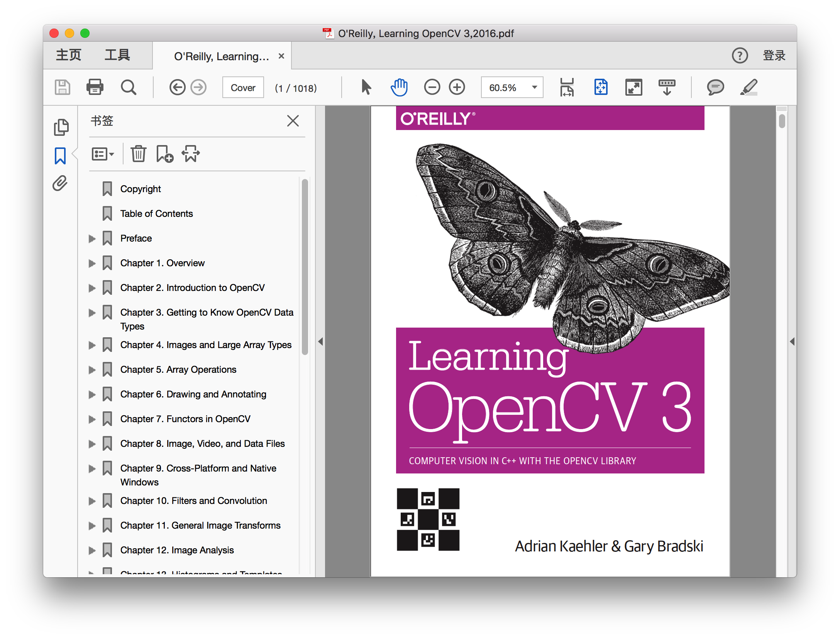The image size is (840, 639).
Task: Click the print icon in toolbar
Action: 95,87
